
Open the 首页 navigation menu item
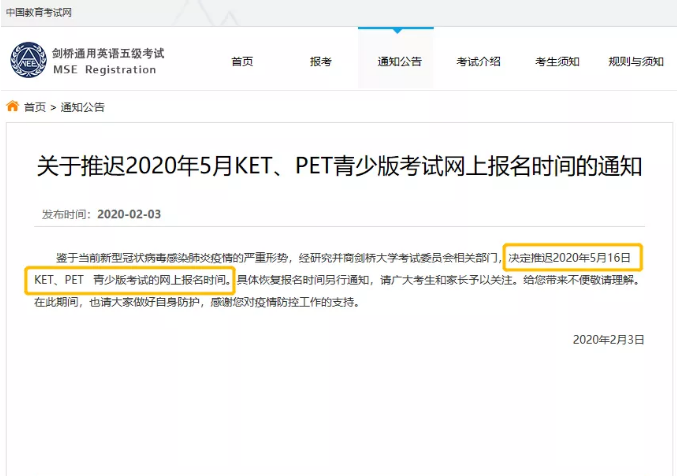pos(242,62)
